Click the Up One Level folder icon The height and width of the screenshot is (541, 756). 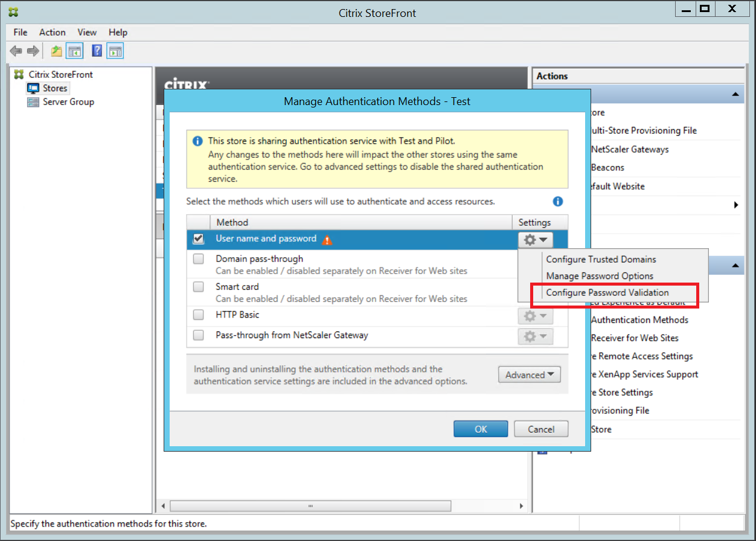click(56, 51)
